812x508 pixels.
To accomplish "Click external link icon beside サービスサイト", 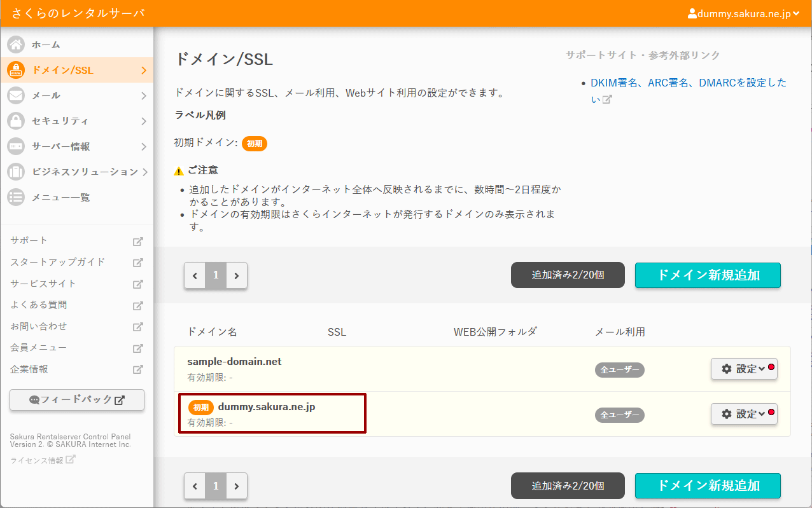I will [x=137, y=284].
